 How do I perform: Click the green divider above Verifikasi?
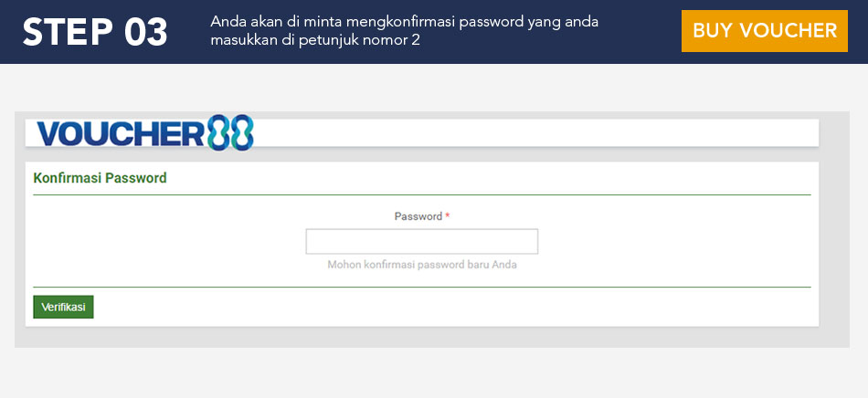point(421,288)
